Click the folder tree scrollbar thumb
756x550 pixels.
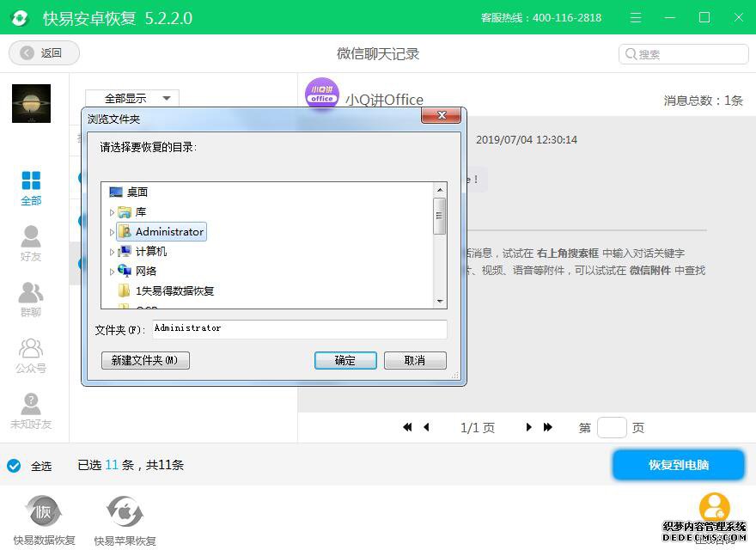[439, 217]
